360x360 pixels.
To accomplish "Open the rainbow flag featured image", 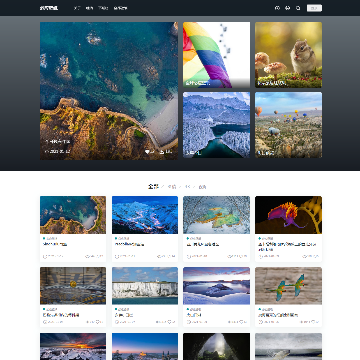I will click(x=216, y=55).
